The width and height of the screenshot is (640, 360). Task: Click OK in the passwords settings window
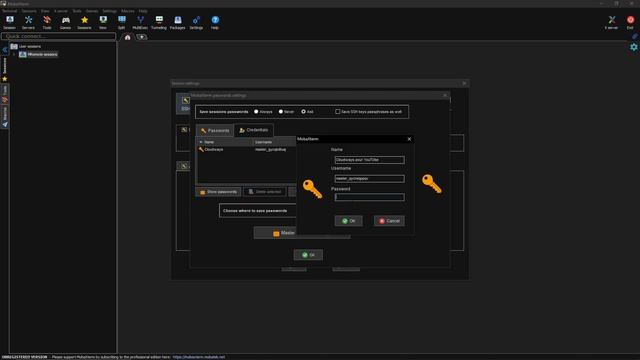pyautogui.click(x=308, y=255)
